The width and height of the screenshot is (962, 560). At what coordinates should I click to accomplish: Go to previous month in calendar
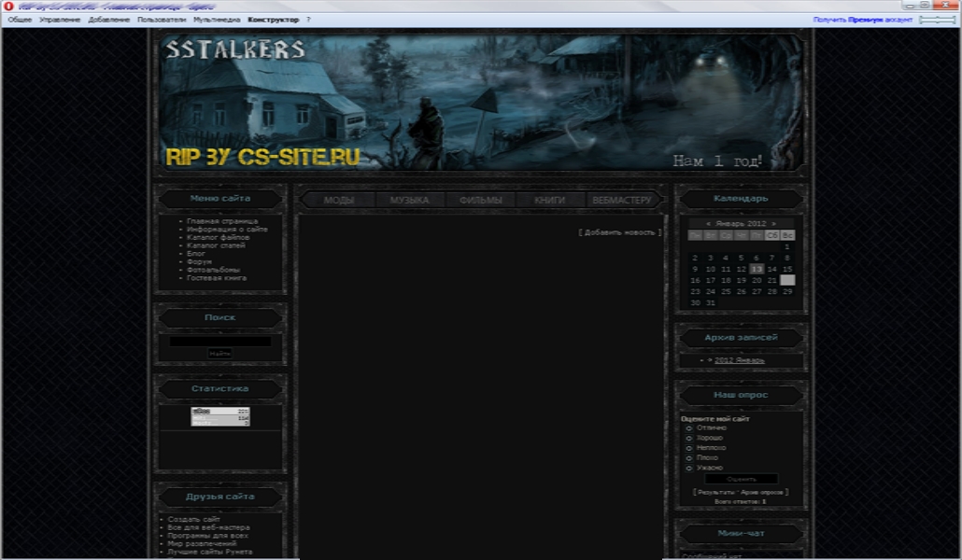[x=708, y=223]
